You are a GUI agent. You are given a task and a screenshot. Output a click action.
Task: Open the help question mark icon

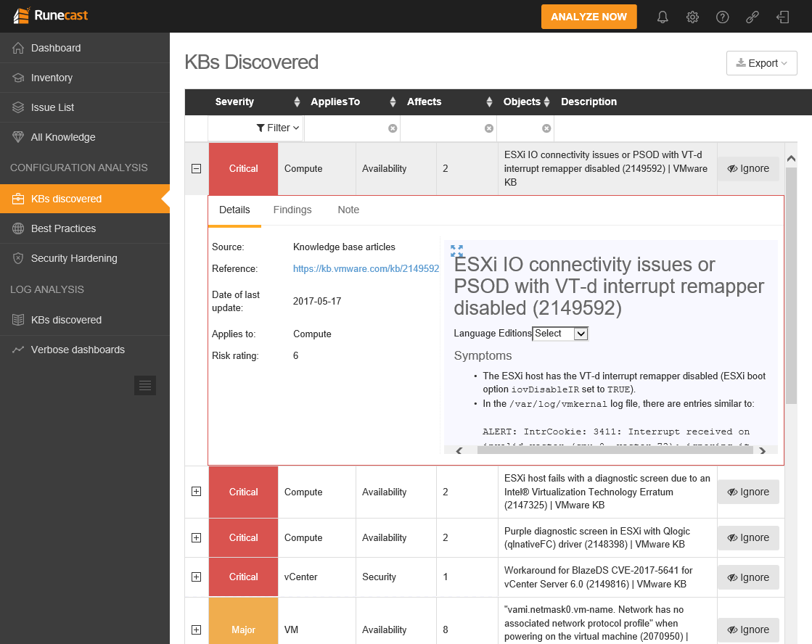pyautogui.click(x=723, y=17)
